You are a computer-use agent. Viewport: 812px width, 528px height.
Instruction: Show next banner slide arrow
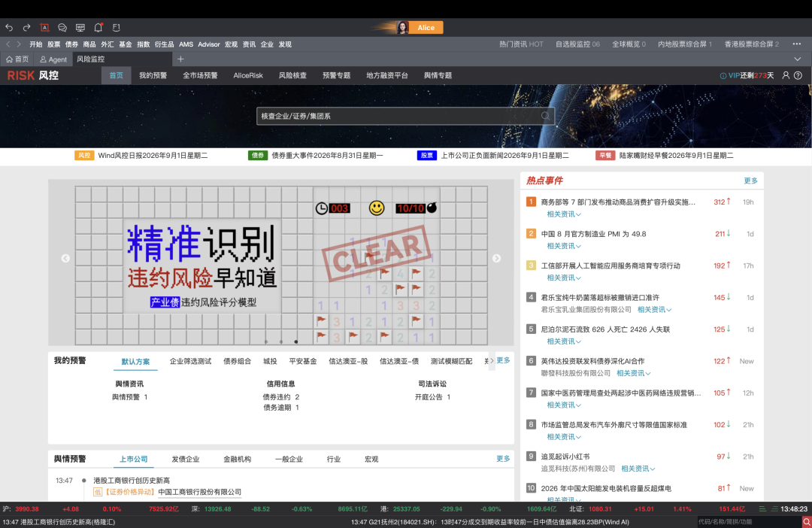(x=496, y=258)
